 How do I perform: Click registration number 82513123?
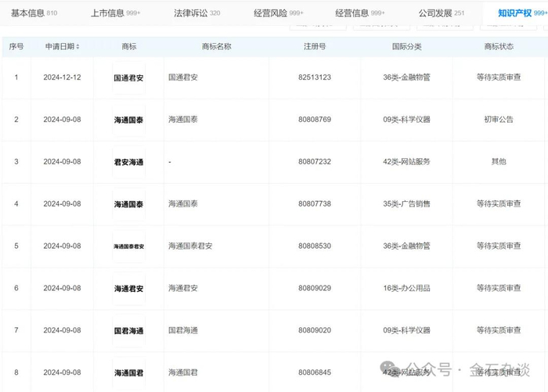315,77
